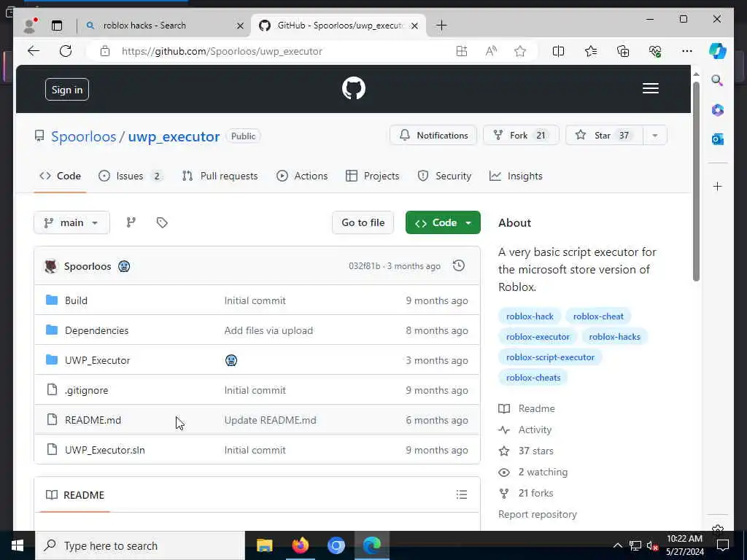Open the Build folder
747x560 pixels.
[x=76, y=300]
